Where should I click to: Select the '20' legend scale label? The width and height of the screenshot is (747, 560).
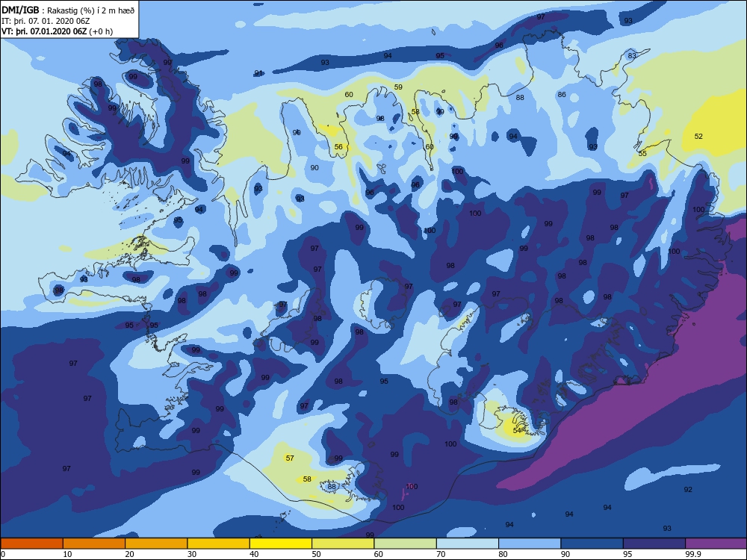[x=129, y=554]
